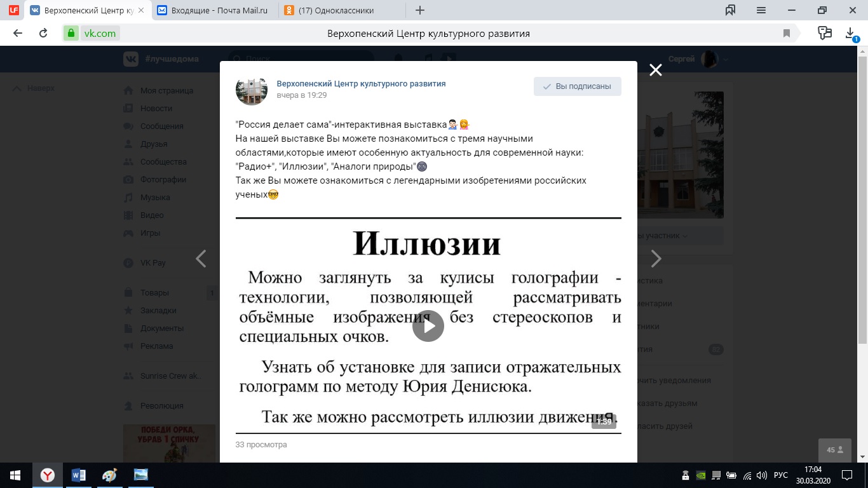This screenshot has width=868, height=488.
Task: Play the video in the post
Action: pyautogui.click(x=428, y=326)
